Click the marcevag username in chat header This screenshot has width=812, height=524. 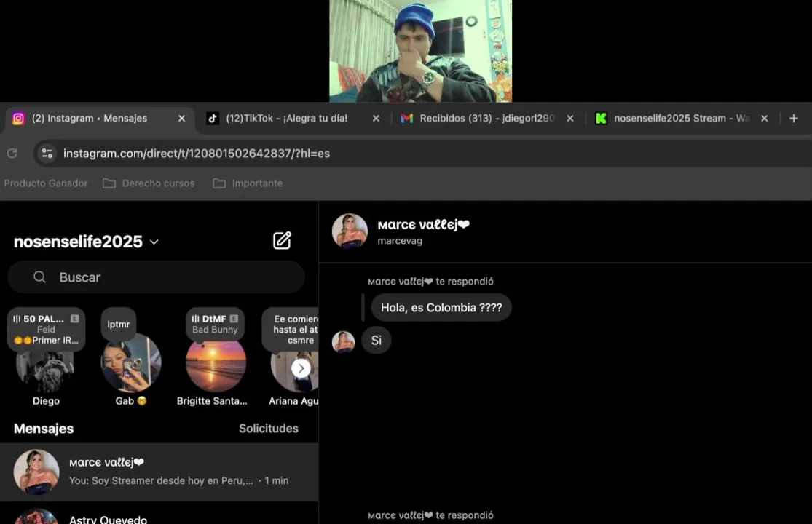point(400,241)
